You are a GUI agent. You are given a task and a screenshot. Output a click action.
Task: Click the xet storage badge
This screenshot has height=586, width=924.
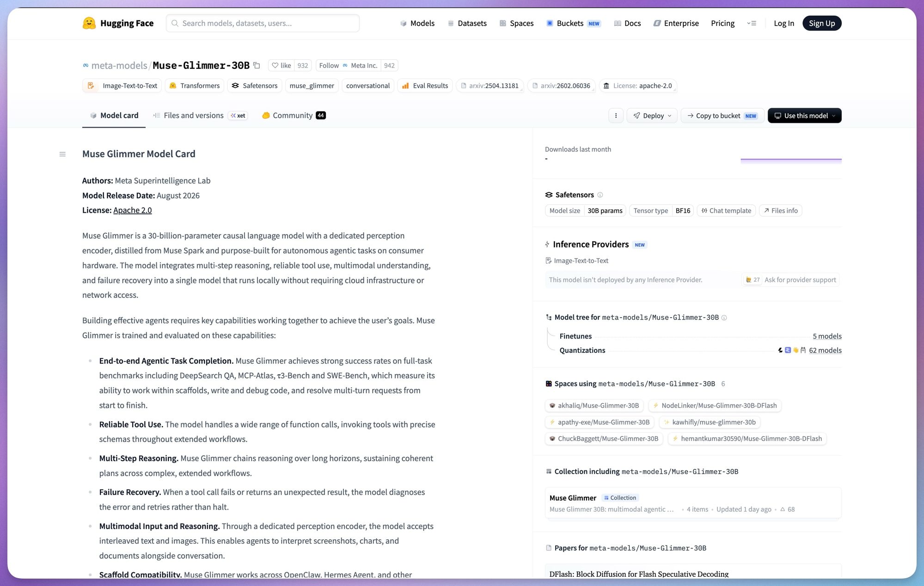[238, 116]
